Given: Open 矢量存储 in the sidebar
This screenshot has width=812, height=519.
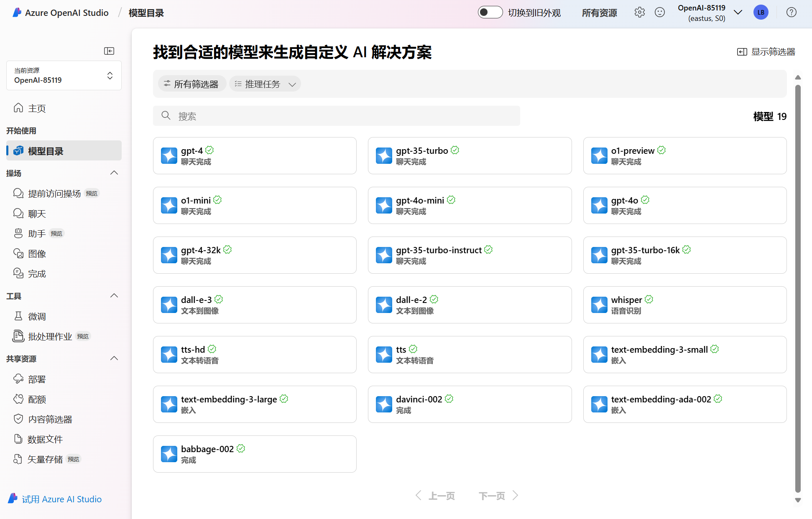Looking at the screenshot, I should pyautogui.click(x=64, y=459).
